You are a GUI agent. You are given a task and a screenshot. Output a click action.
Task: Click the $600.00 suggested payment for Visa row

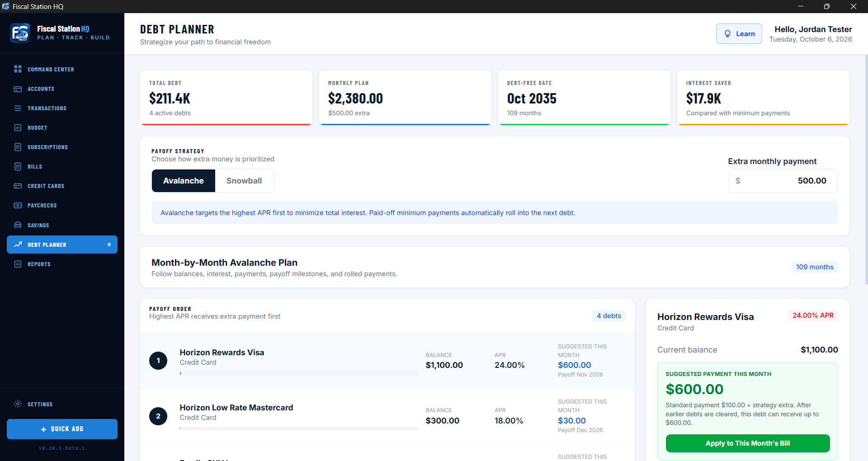pos(574,365)
